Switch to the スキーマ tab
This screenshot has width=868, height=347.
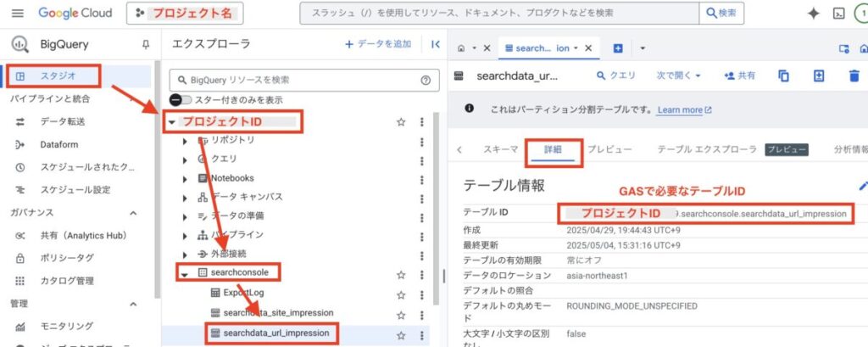coord(500,149)
